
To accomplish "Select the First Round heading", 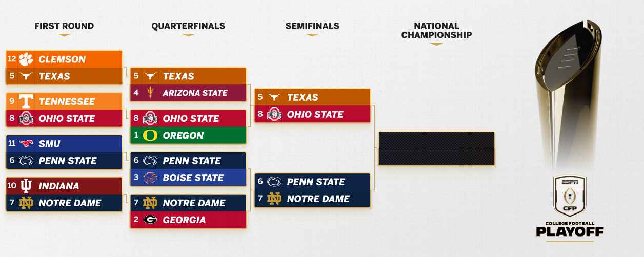I will pos(64,26).
